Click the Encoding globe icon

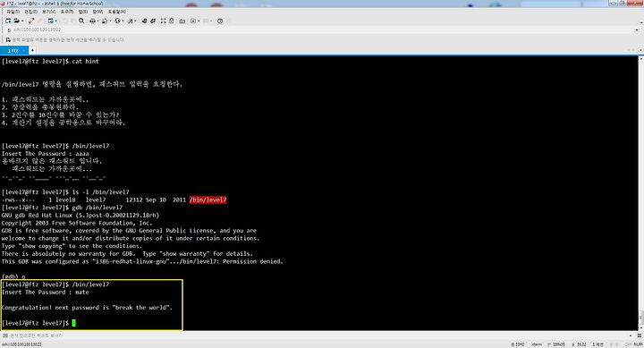[x=117, y=21]
